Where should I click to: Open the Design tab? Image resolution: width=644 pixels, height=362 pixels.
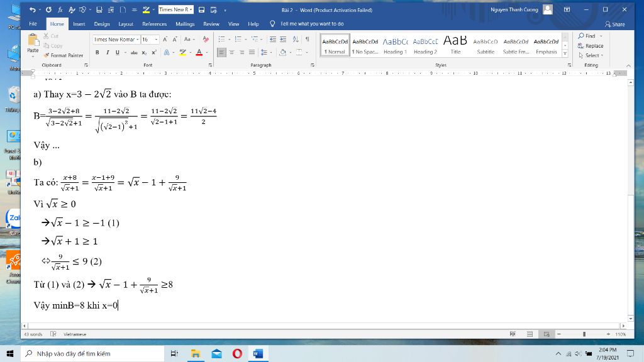click(102, 24)
